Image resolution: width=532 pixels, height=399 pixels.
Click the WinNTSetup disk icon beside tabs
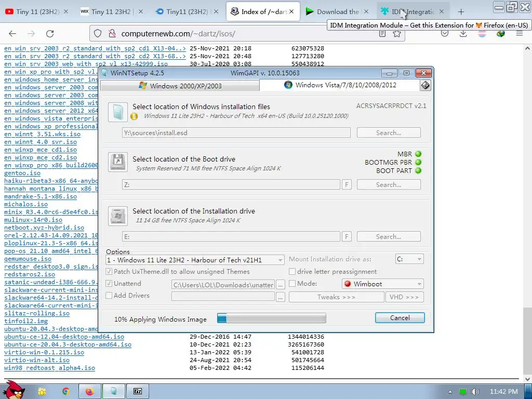click(425, 85)
